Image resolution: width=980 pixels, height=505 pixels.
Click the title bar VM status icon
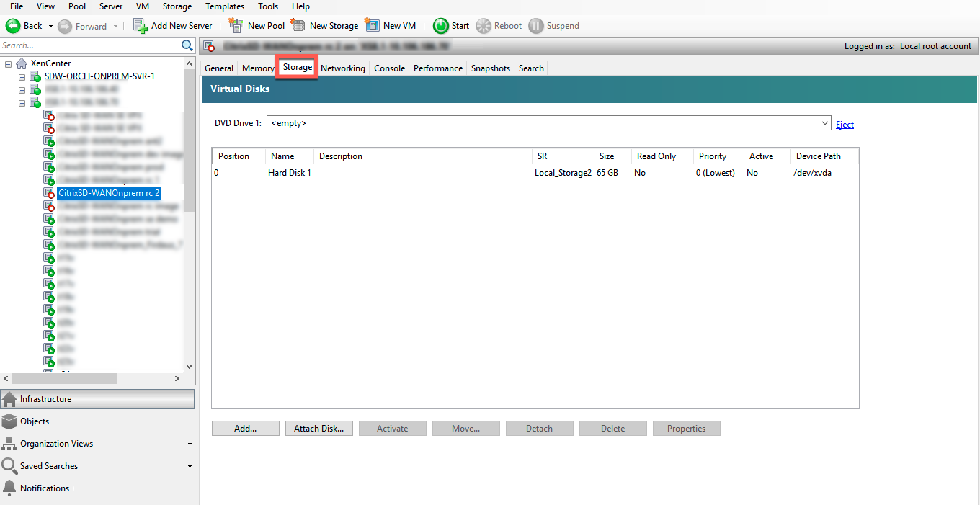pos(210,46)
